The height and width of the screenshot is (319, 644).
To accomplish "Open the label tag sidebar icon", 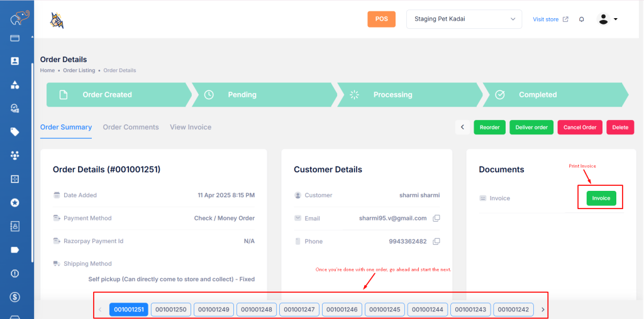I will tap(15, 250).
